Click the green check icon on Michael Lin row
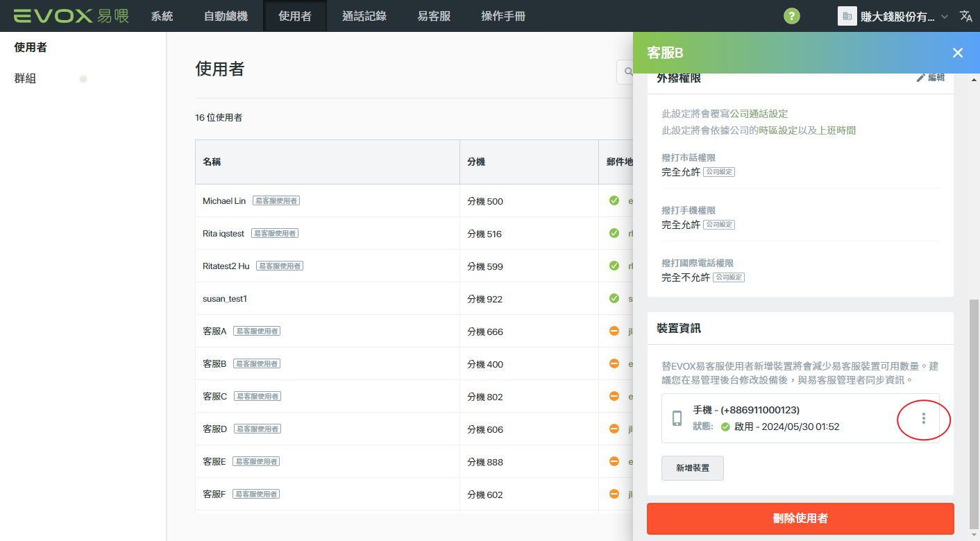980x541 pixels. click(x=614, y=200)
